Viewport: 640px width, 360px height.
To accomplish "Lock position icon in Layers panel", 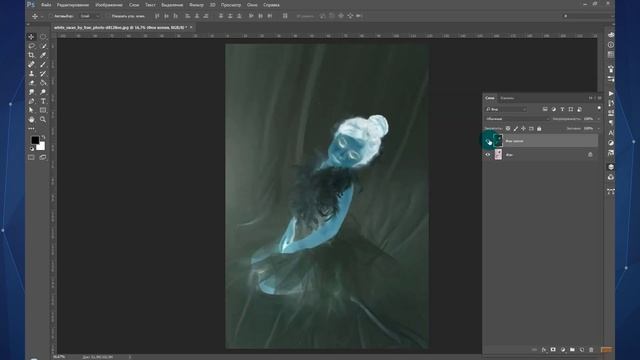I will click(x=523, y=128).
